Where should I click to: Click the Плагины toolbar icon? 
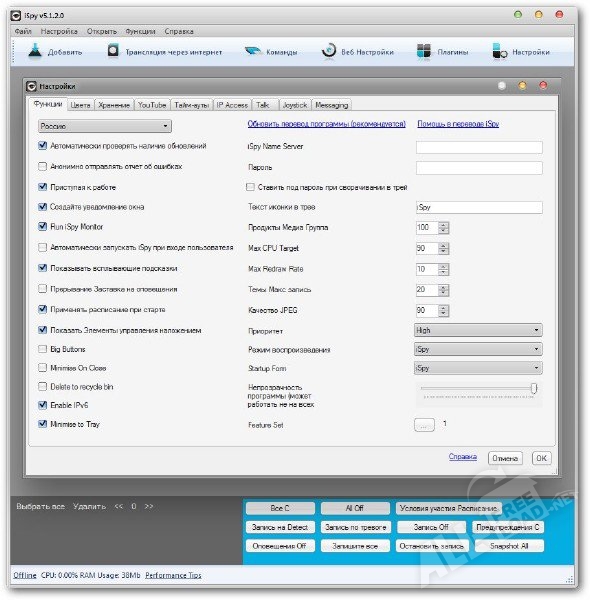click(424, 51)
